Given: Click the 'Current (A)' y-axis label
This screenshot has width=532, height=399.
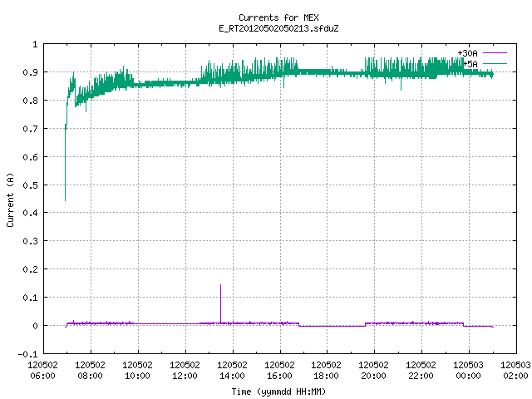Looking at the screenshot, I should click(x=10, y=199).
